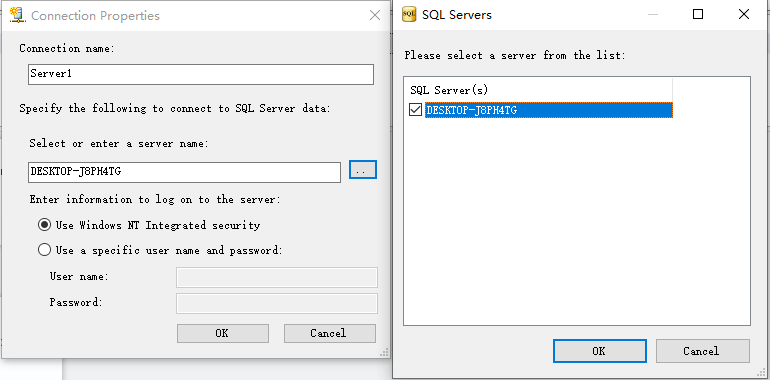Close the Connection Properties dialog
770x380 pixels.
click(375, 15)
